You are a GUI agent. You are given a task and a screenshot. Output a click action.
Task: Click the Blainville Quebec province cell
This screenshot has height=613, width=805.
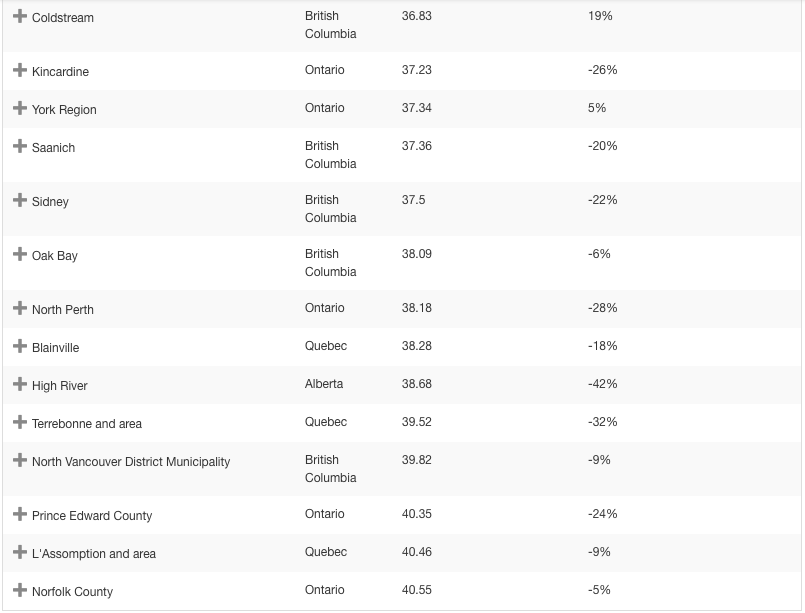coord(326,346)
